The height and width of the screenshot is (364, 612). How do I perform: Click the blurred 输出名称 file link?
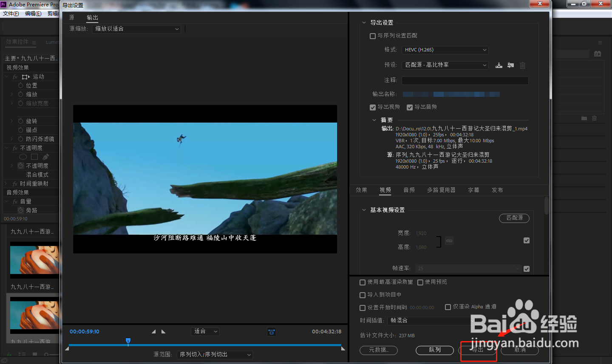tap(451, 94)
